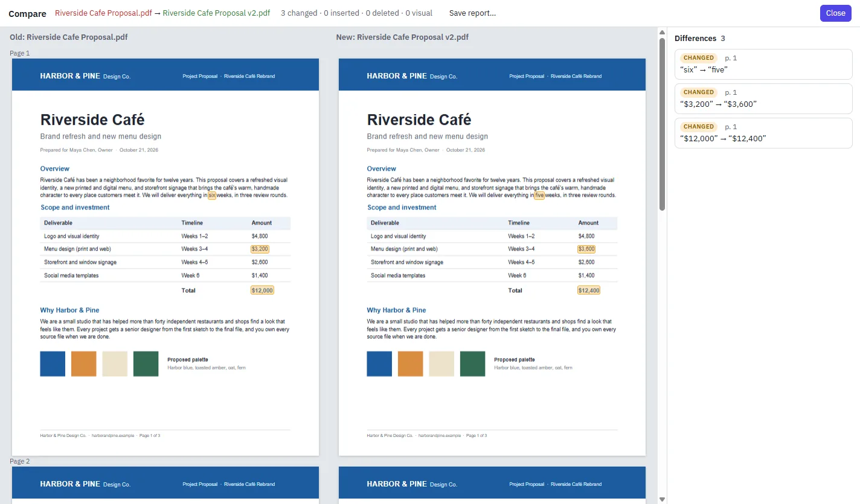The height and width of the screenshot is (504, 860).
Task: Click the "Overview" heading in new document
Action: tap(382, 169)
